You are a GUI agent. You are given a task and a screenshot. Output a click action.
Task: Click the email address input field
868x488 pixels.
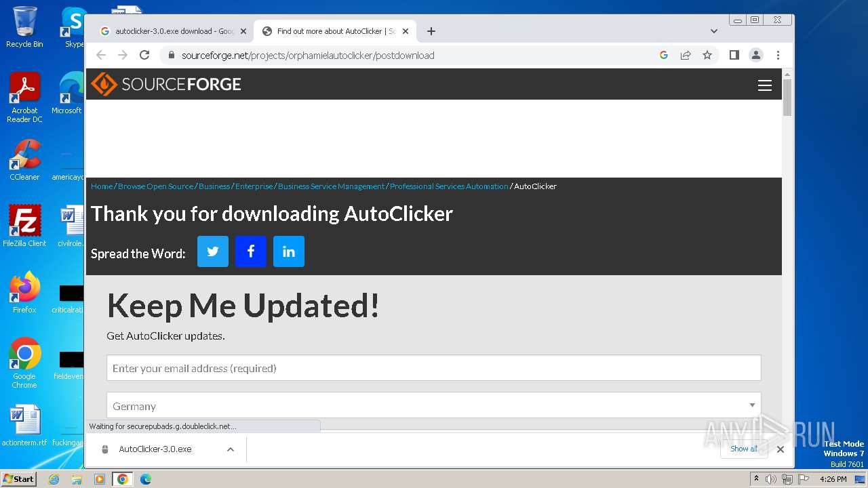434,368
